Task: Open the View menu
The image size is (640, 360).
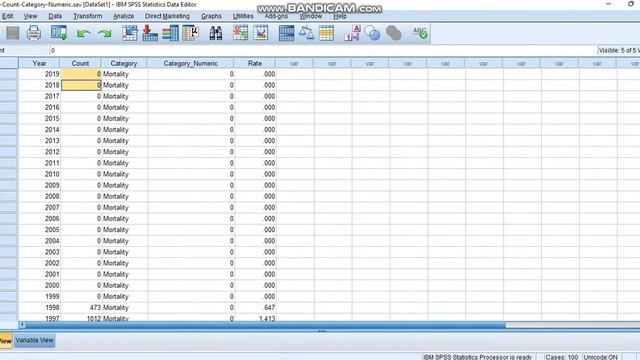Action: coord(30,16)
